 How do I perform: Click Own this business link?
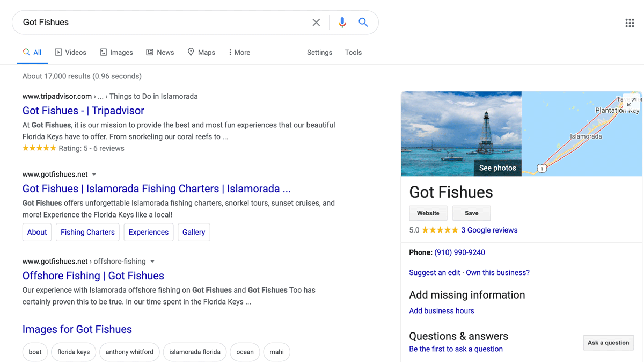[498, 273]
